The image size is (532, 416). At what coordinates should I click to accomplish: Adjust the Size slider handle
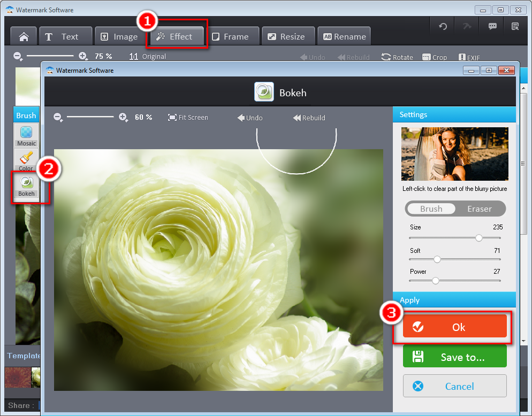[x=478, y=238]
